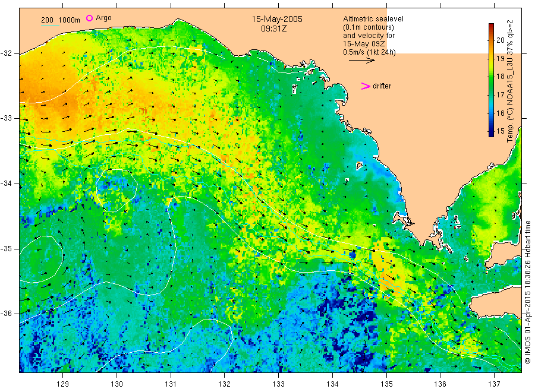Click the -33 latitude axis label
Image resolution: width=535 pixels, height=392 pixels.
coord(6,119)
